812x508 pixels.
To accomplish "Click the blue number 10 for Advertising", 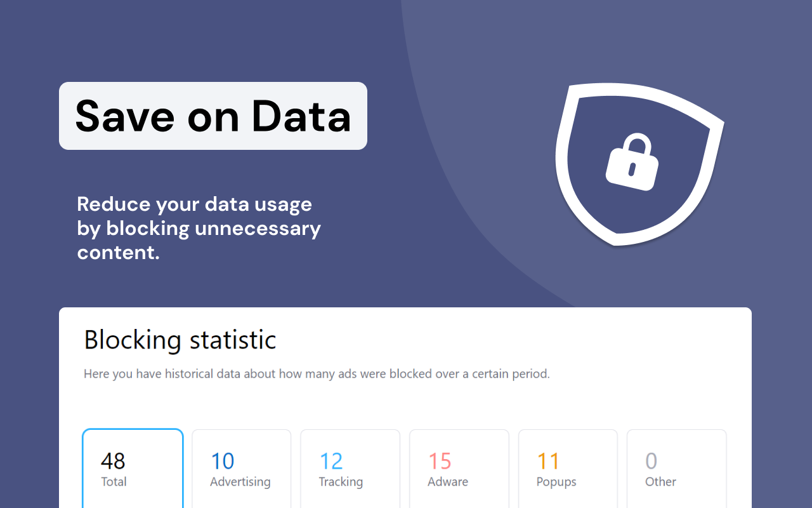I will click(222, 461).
